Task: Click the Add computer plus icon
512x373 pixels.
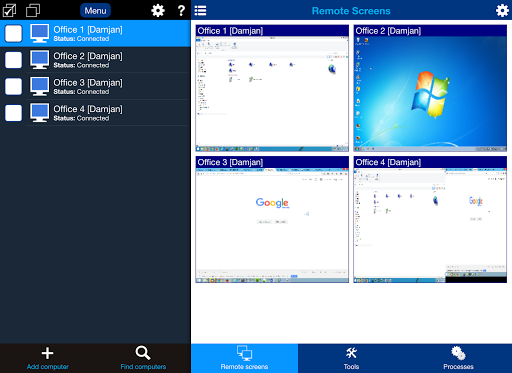Action: 47,353
